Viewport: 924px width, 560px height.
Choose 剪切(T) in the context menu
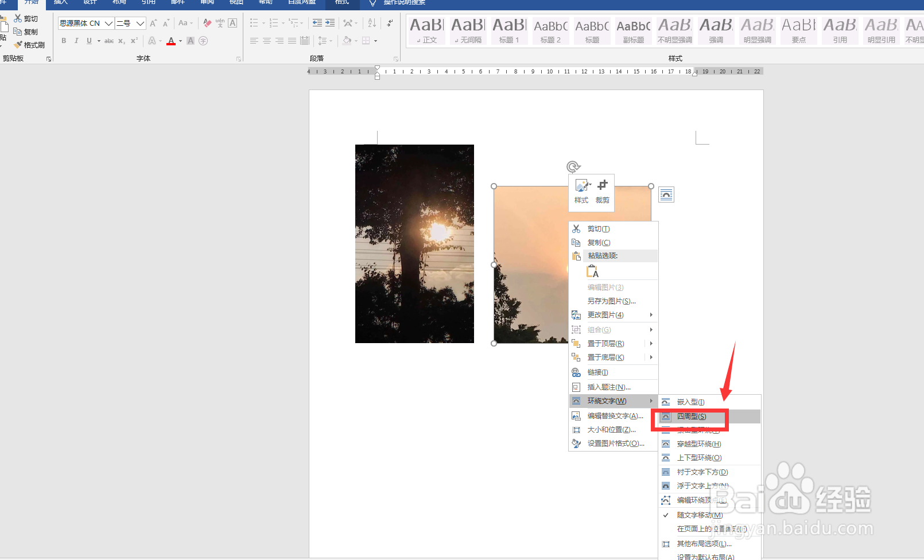(613, 229)
